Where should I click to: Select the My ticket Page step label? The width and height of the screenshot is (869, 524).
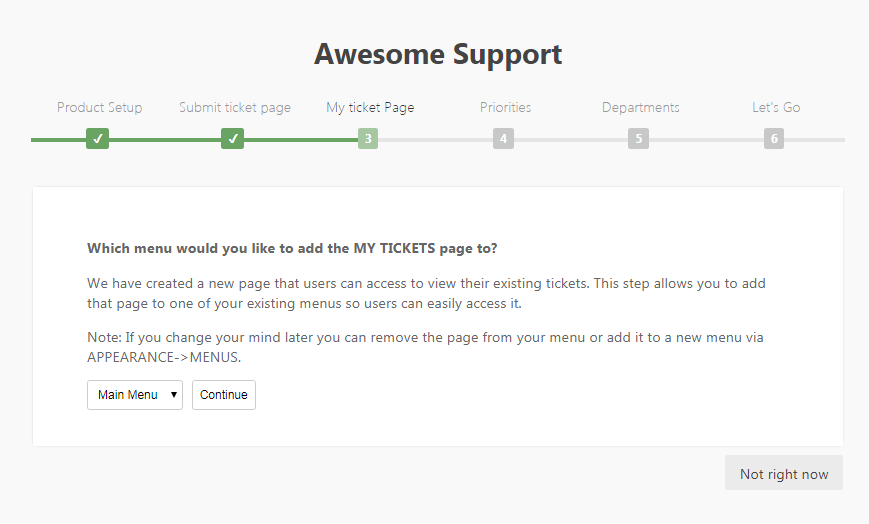pyautogui.click(x=370, y=107)
